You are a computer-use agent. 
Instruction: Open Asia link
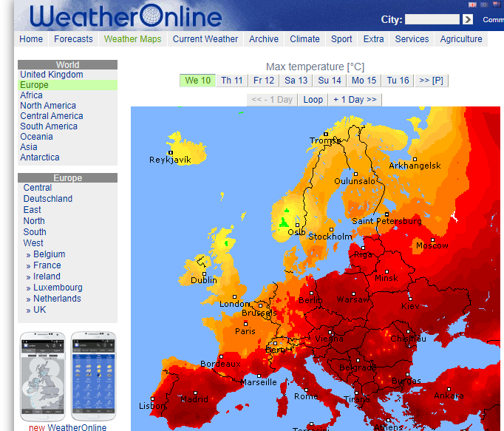click(x=29, y=147)
